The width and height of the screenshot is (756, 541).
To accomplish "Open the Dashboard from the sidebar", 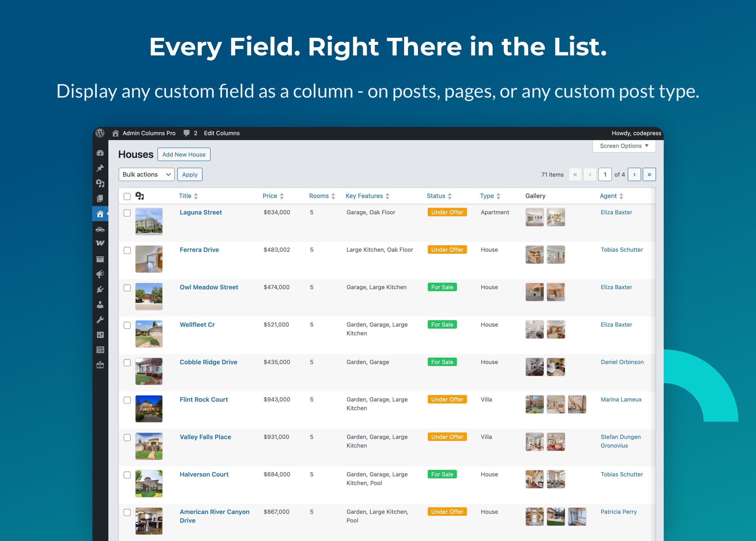I will click(100, 154).
